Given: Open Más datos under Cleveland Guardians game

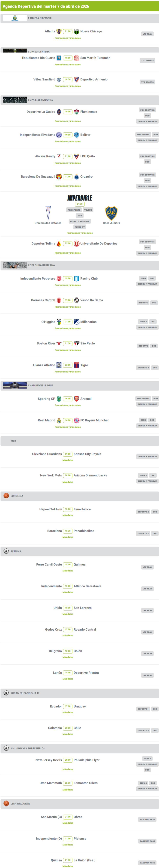Looking at the screenshot, I should 68,460.
